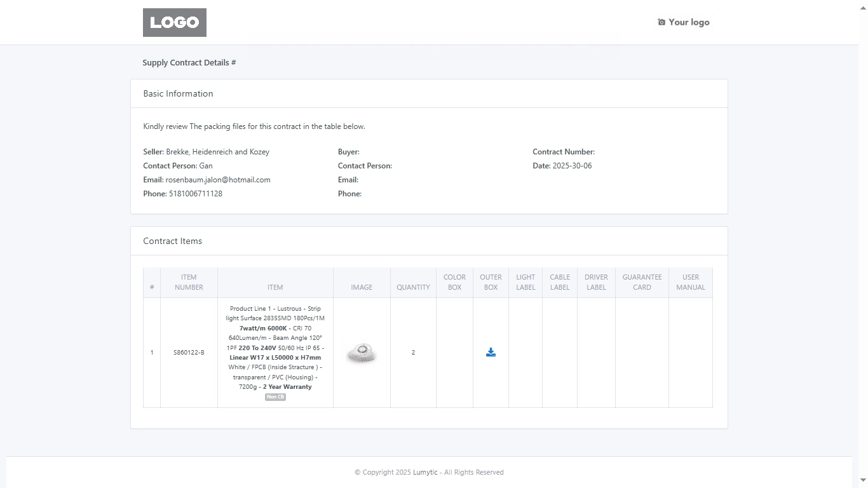This screenshot has width=868, height=488.
Task: Click the COLOR BOX column header
Action: 454,282
